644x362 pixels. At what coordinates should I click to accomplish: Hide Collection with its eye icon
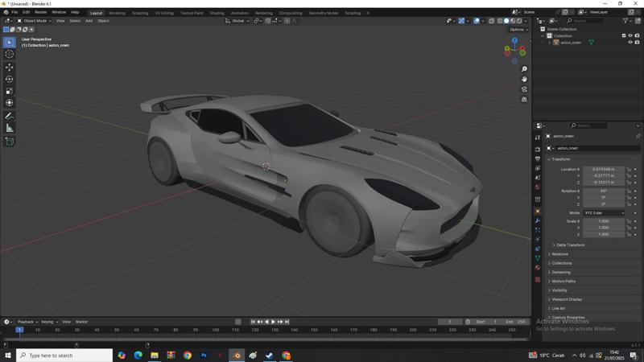630,35
